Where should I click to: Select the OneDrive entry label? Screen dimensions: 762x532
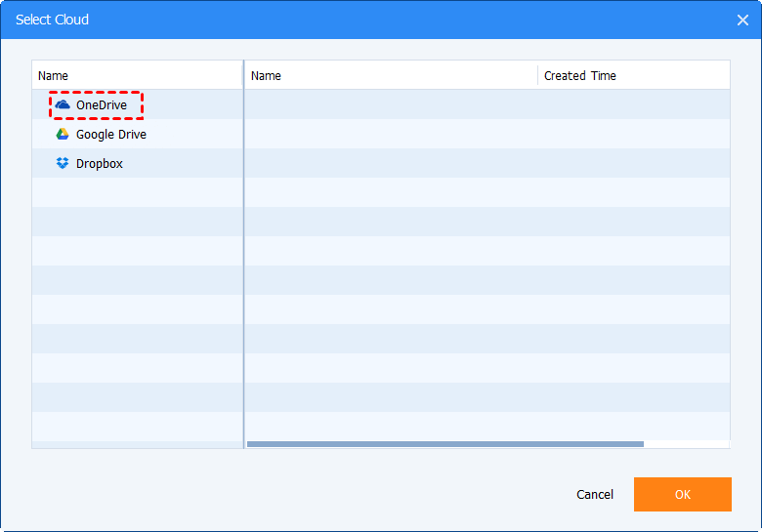point(102,104)
